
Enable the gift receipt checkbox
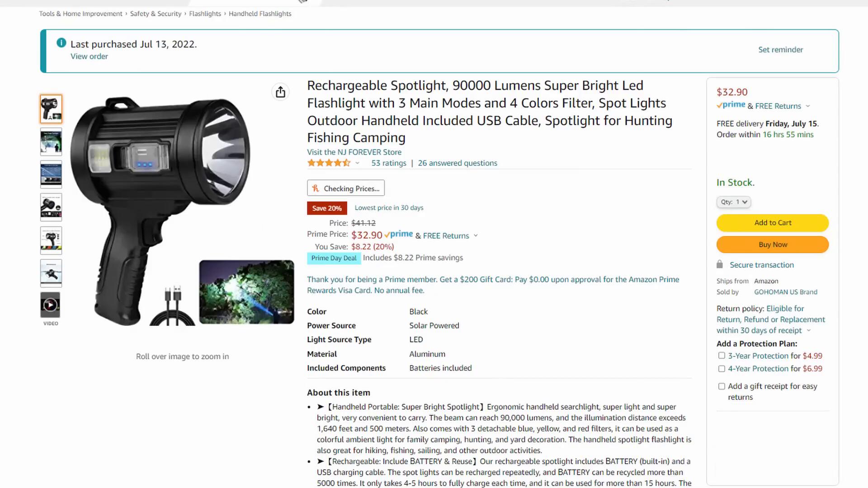(x=722, y=386)
